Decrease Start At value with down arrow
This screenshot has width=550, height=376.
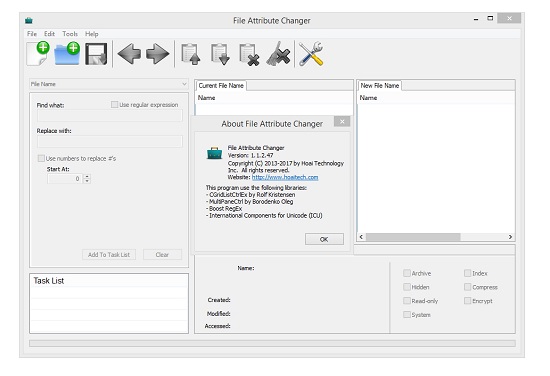coord(87,181)
